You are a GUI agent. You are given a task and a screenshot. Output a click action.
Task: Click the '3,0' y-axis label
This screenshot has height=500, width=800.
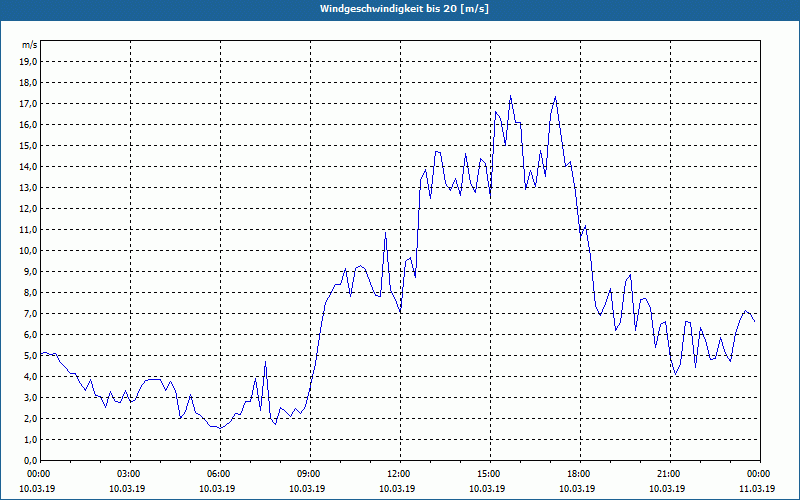[x=31, y=397]
